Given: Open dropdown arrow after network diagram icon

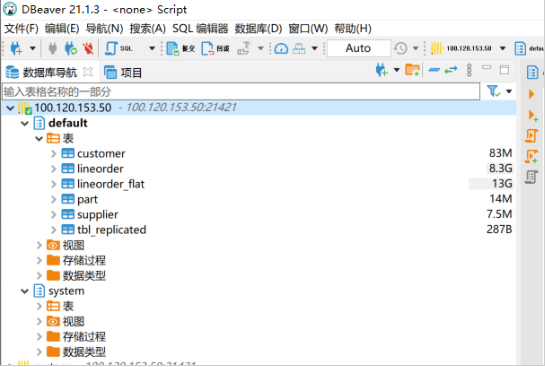Looking at the screenshot, I should click(x=314, y=48).
